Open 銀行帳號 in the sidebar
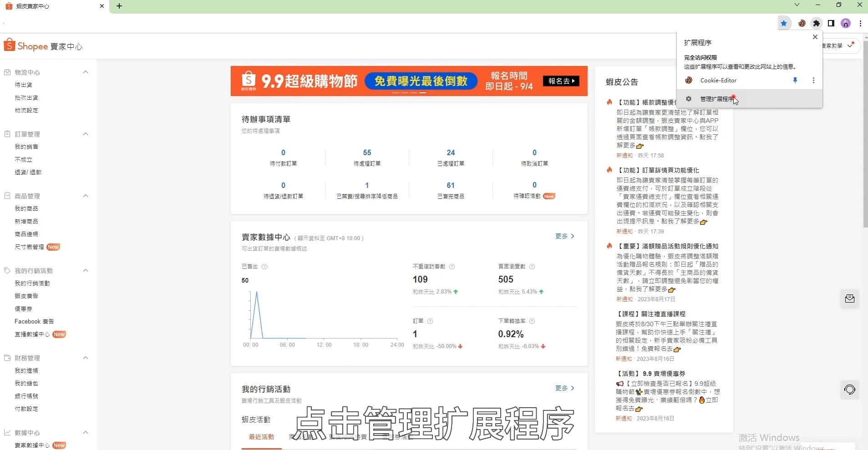 click(26, 396)
